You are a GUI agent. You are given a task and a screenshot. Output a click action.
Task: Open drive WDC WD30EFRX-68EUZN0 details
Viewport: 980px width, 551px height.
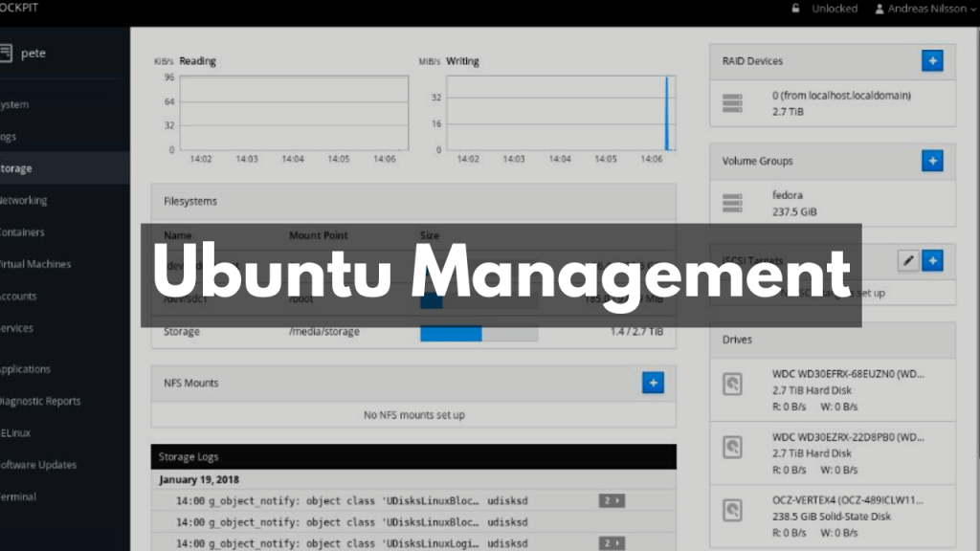(833, 390)
